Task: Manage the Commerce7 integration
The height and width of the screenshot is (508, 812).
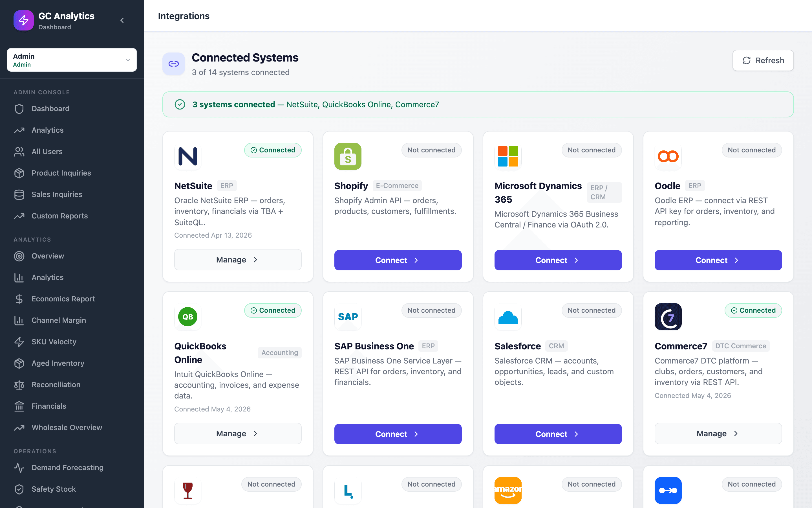Action: tap(718, 433)
